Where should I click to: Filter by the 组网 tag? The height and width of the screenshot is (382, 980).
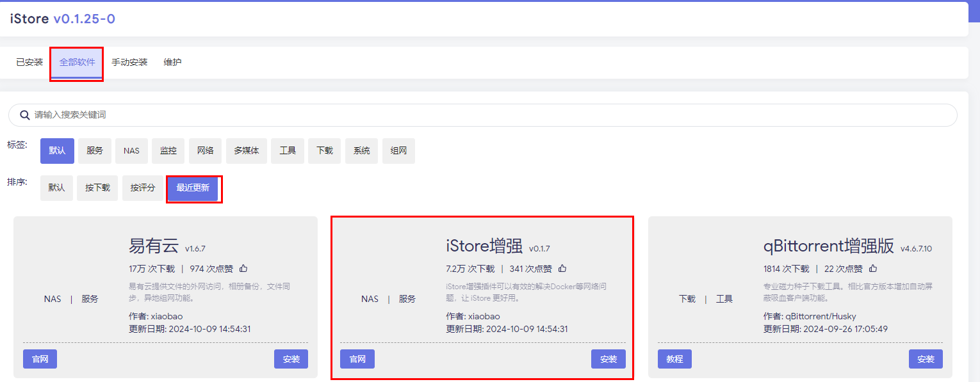(399, 151)
